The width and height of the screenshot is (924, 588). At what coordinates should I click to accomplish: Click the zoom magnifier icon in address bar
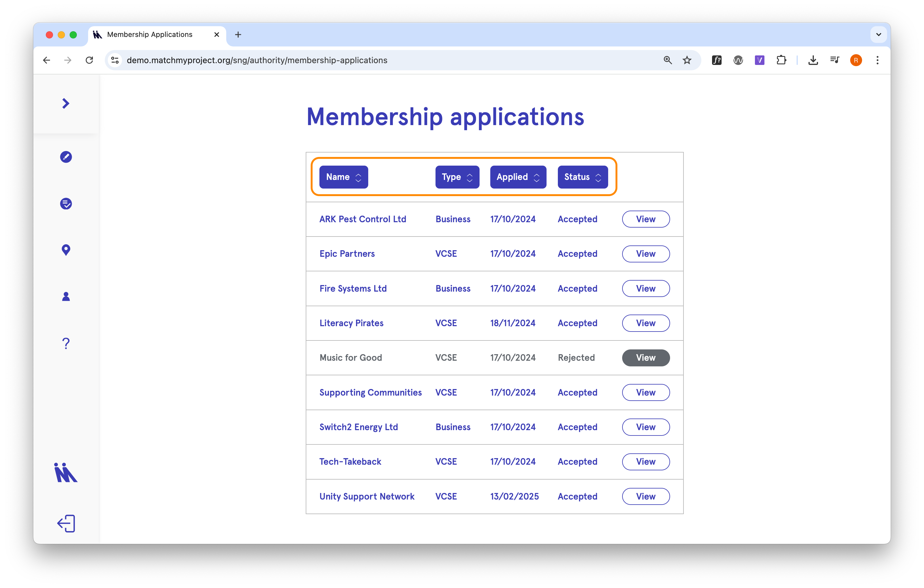(668, 60)
